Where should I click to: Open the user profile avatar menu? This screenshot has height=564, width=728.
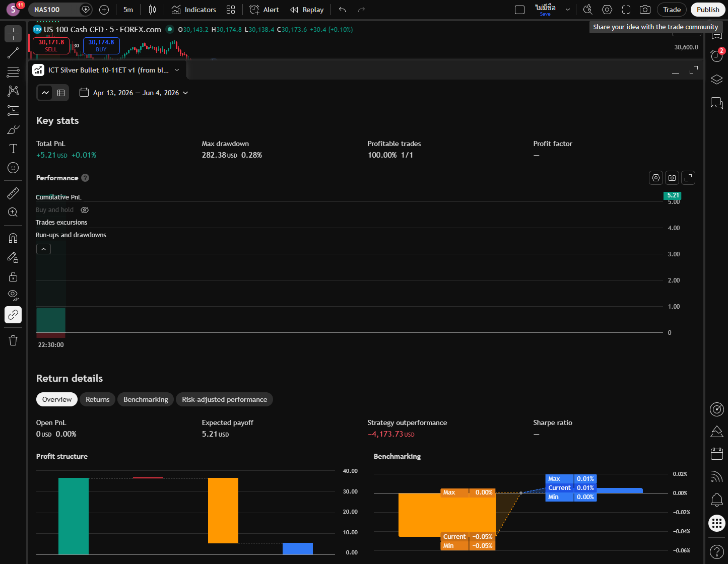point(13,9)
